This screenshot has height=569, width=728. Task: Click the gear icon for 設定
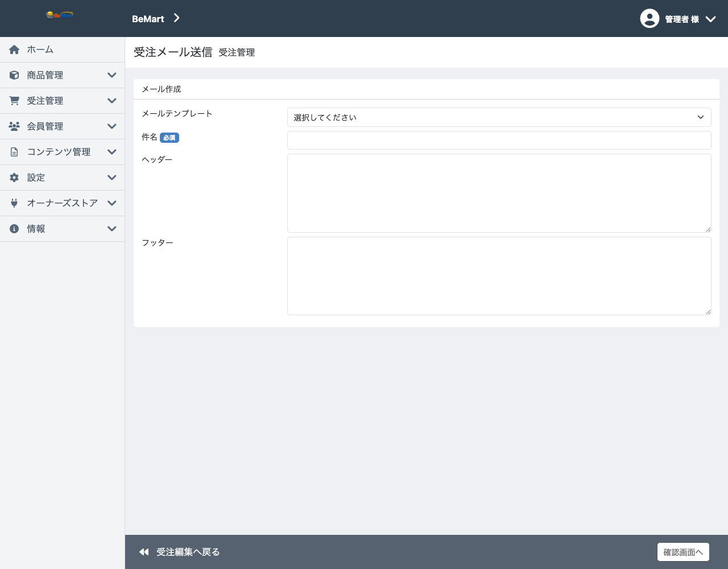pyautogui.click(x=14, y=178)
